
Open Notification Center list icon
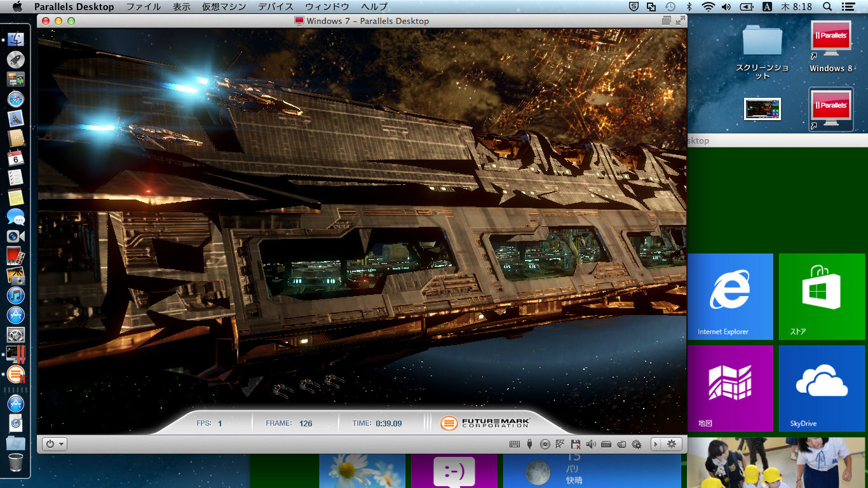click(x=848, y=6)
